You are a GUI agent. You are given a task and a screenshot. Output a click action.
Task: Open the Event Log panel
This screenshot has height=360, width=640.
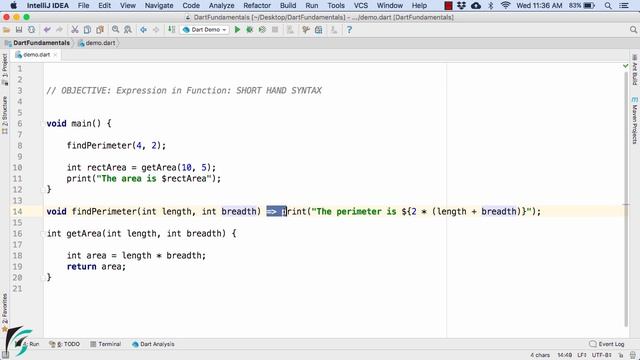coord(607,344)
